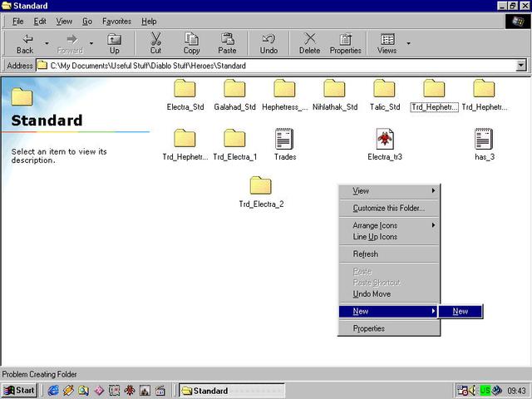Choose Properties in the context menu

(x=389, y=328)
